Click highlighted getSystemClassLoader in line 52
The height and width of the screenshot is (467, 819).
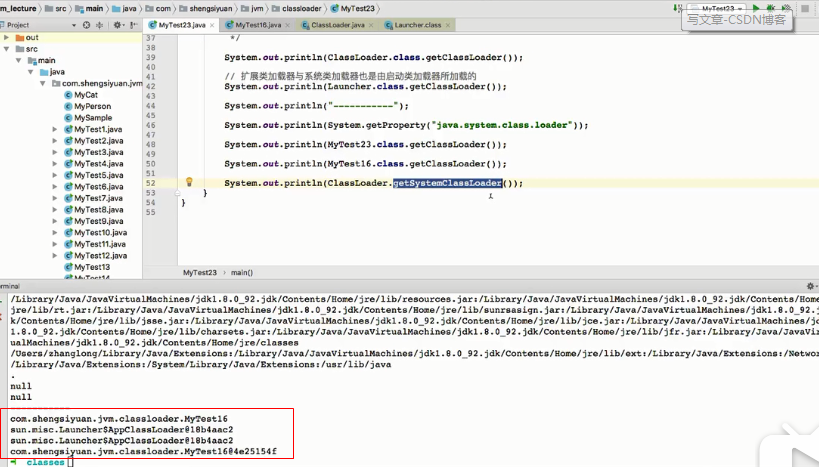tap(448, 183)
